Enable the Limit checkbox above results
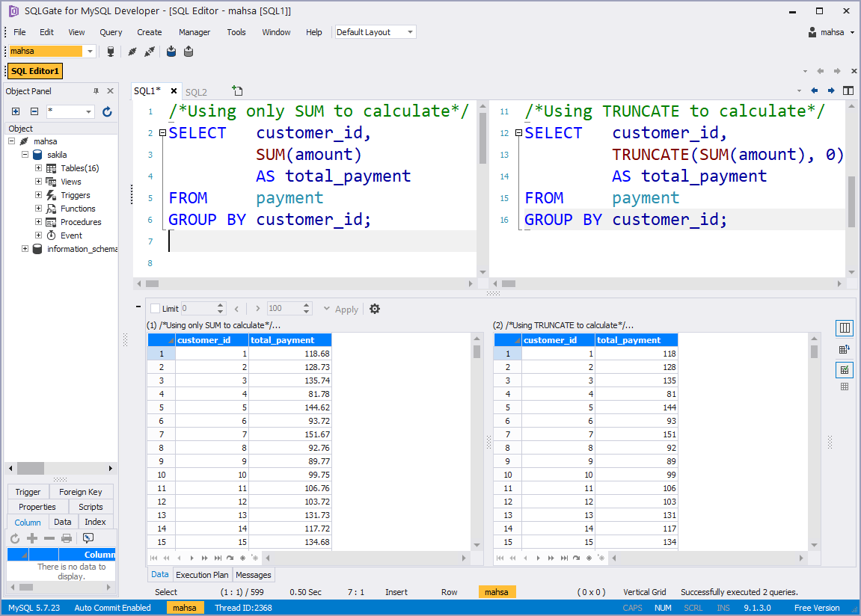Screen dimensions: 861x616 [154, 308]
